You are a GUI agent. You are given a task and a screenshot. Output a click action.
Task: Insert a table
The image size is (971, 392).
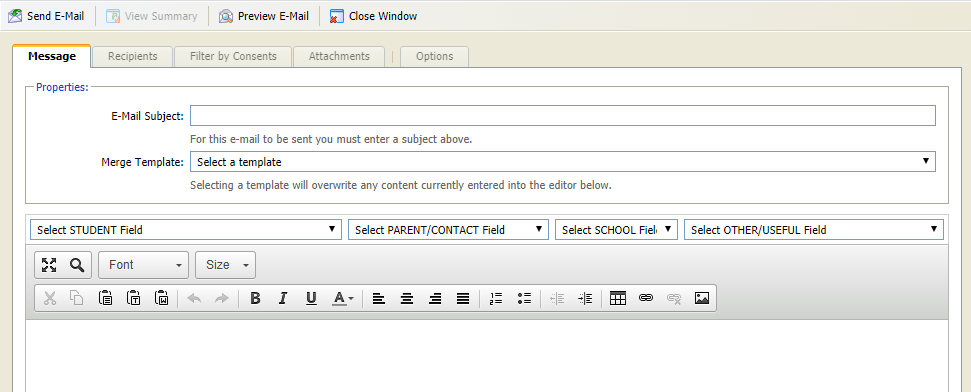618,298
